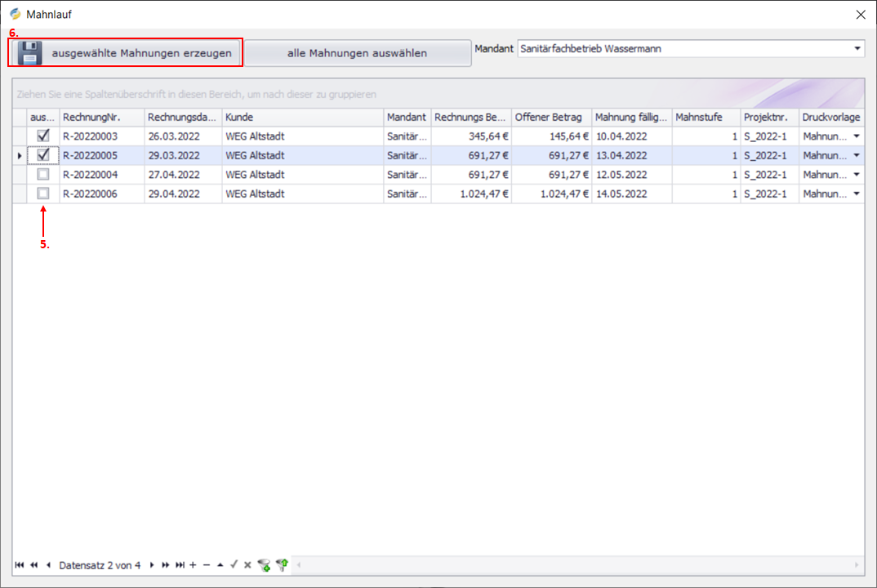Click minus icon to delete record
This screenshot has width=877, height=588.
point(207,565)
